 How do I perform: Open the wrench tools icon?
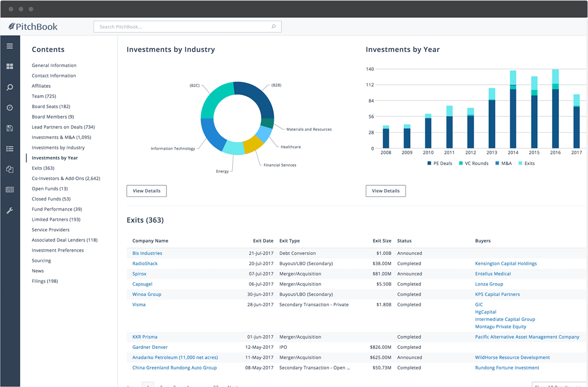tap(10, 210)
